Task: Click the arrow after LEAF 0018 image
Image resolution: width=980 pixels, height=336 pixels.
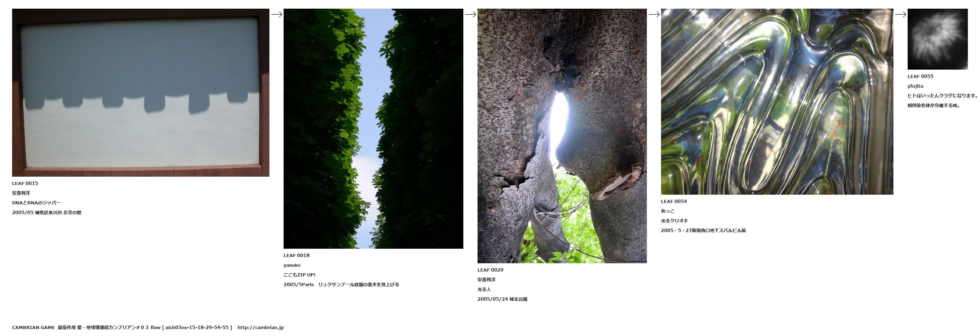Action: tap(471, 15)
